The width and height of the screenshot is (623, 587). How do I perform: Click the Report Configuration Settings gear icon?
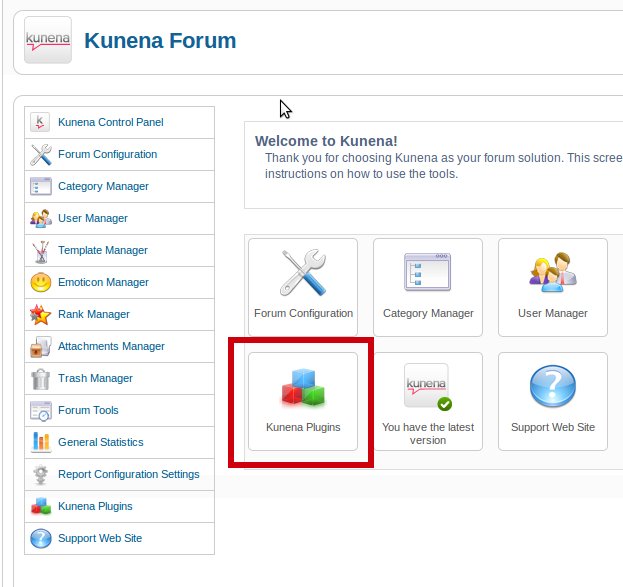[41, 475]
